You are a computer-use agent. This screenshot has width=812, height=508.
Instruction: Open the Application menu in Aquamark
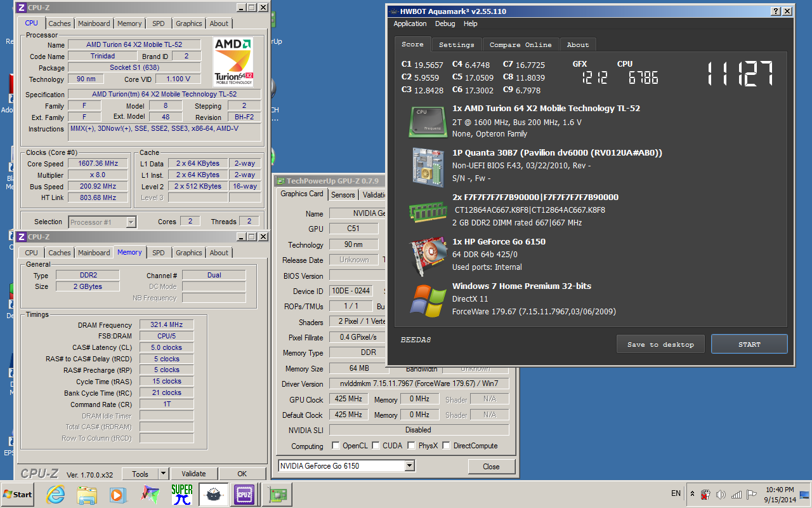(410, 24)
